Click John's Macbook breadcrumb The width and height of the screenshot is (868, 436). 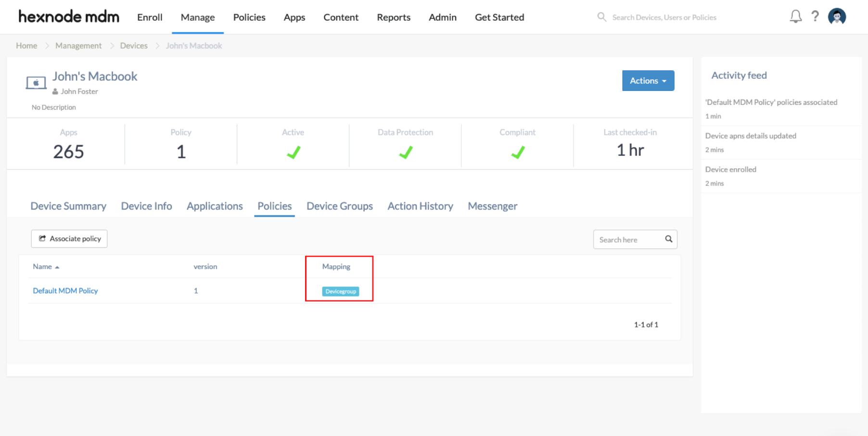194,46
